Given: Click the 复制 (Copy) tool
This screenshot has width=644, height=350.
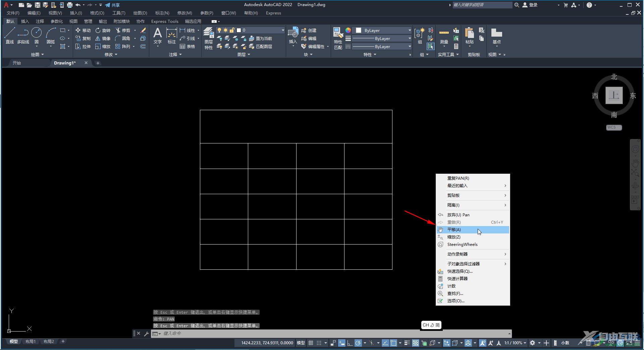Looking at the screenshot, I should pos(83,38).
